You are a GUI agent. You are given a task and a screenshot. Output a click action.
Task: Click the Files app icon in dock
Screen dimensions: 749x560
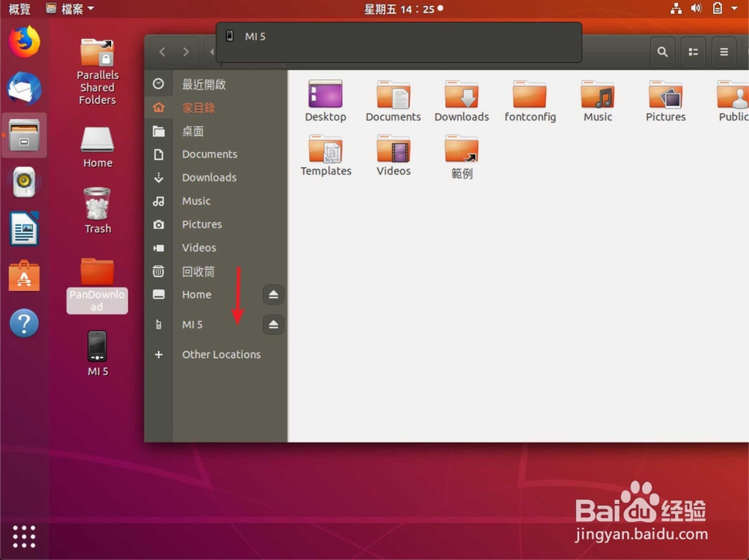click(x=24, y=135)
